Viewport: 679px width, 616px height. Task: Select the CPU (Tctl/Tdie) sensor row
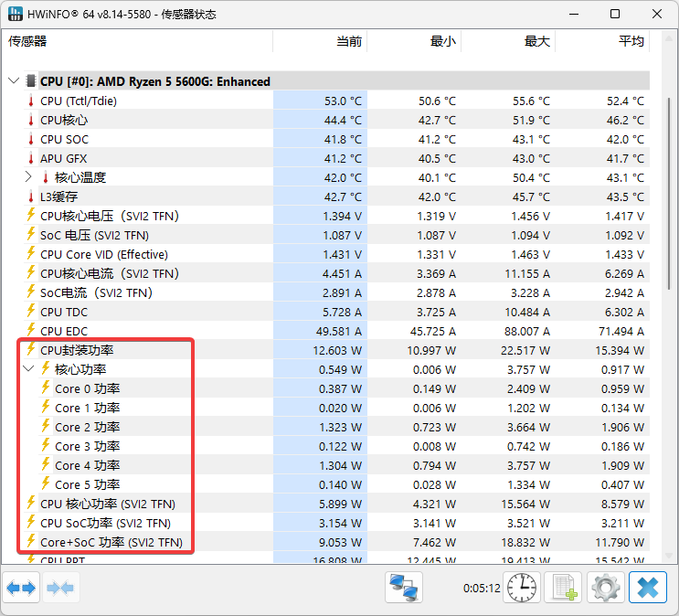tap(79, 101)
